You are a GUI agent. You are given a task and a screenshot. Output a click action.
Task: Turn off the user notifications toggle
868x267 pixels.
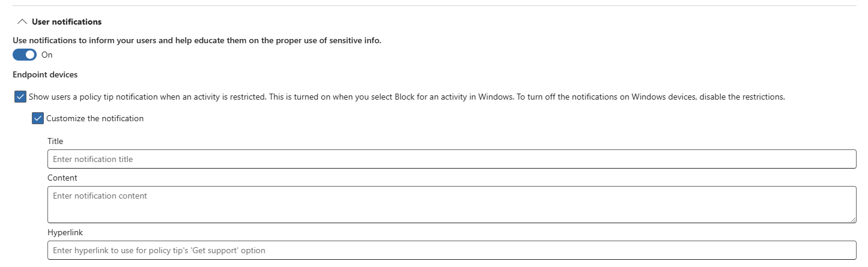(25, 55)
